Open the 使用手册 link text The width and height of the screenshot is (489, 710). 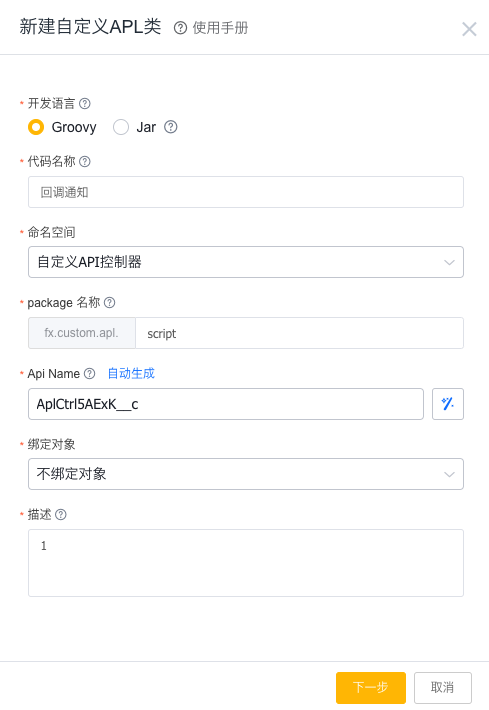[x=221, y=28]
